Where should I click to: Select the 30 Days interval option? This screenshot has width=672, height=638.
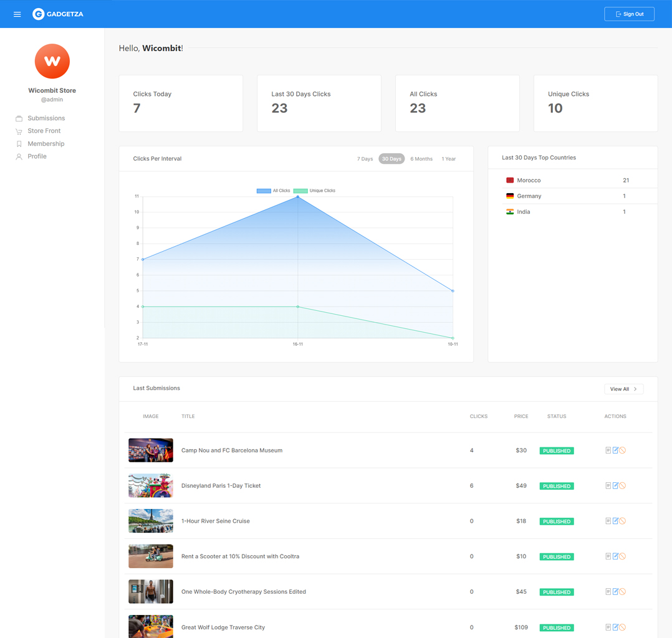(x=391, y=159)
